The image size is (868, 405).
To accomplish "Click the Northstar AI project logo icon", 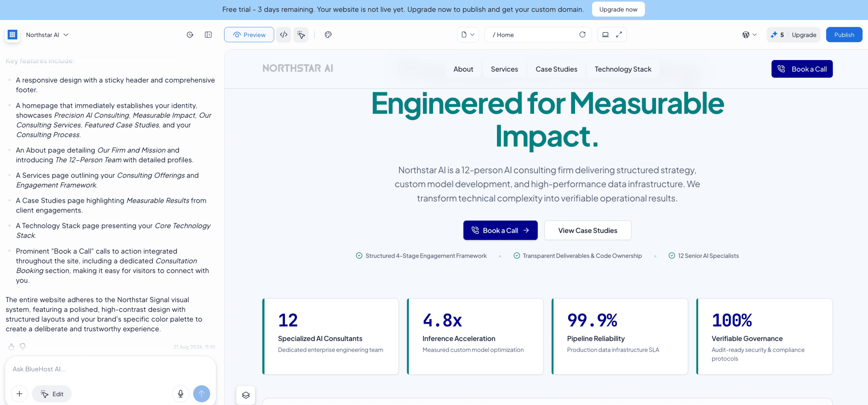I will coord(13,35).
